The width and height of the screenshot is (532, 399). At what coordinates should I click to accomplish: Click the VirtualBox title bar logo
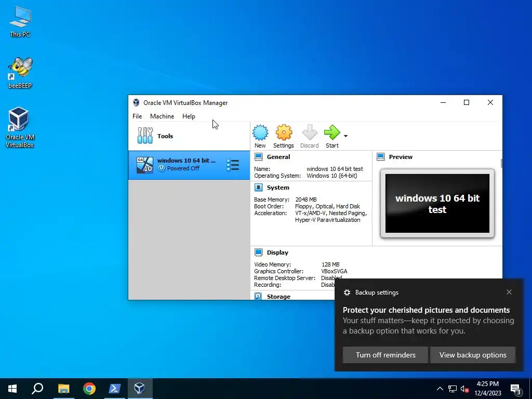[x=137, y=102]
